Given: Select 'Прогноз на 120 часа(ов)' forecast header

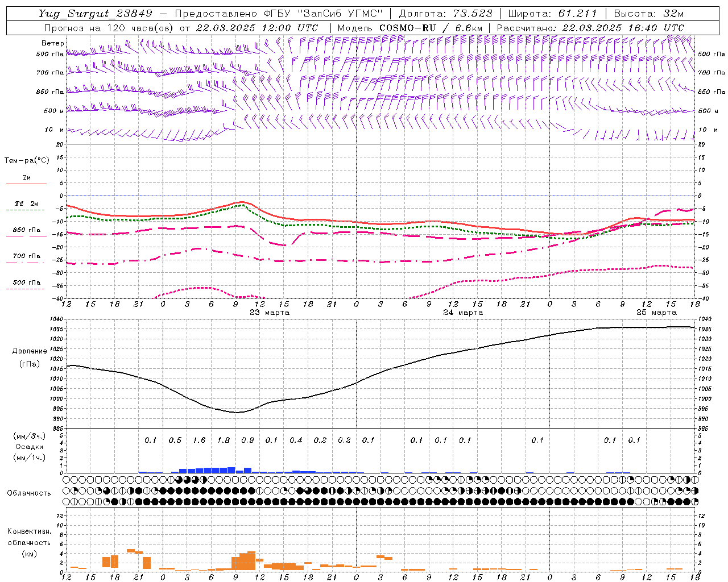Looking at the screenshot, I should pyautogui.click(x=109, y=28).
